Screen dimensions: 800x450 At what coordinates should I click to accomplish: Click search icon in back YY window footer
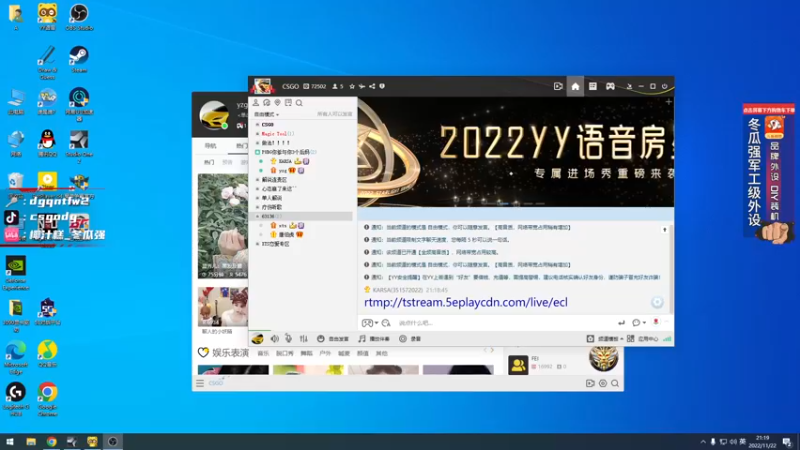(615, 383)
